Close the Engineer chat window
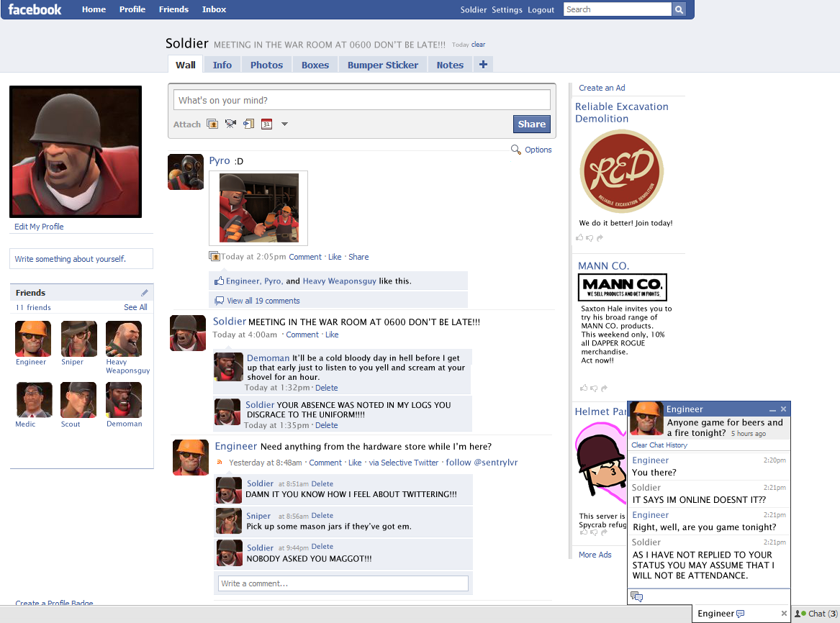Image resolution: width=840 pixels, height=623 pixels. [x=783, y=409]
